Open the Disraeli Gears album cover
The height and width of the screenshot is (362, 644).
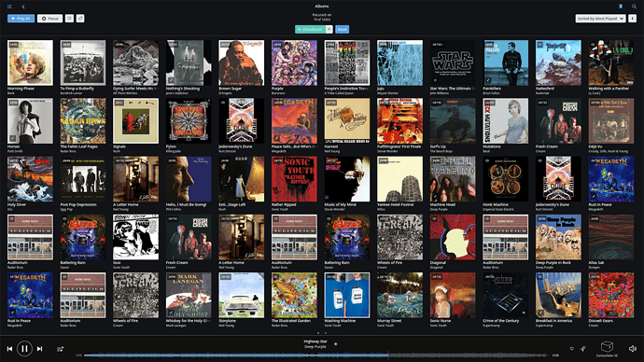point(611,296)
